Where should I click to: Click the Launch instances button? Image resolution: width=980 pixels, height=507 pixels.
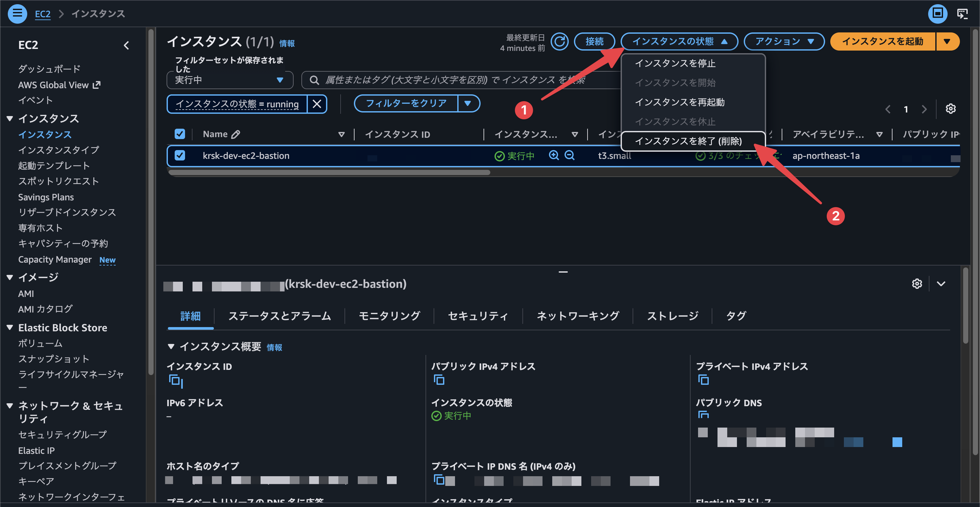click(882, 41)
